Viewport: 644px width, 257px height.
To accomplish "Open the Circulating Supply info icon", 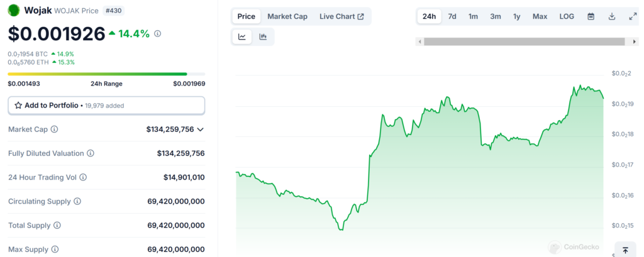I will pyautogui.click(x=77, y=202).
